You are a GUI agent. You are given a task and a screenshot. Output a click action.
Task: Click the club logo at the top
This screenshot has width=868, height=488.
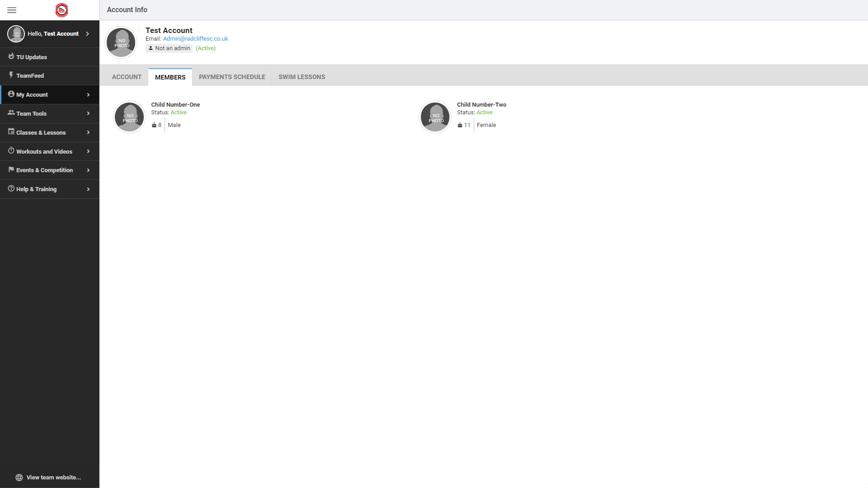61,10
